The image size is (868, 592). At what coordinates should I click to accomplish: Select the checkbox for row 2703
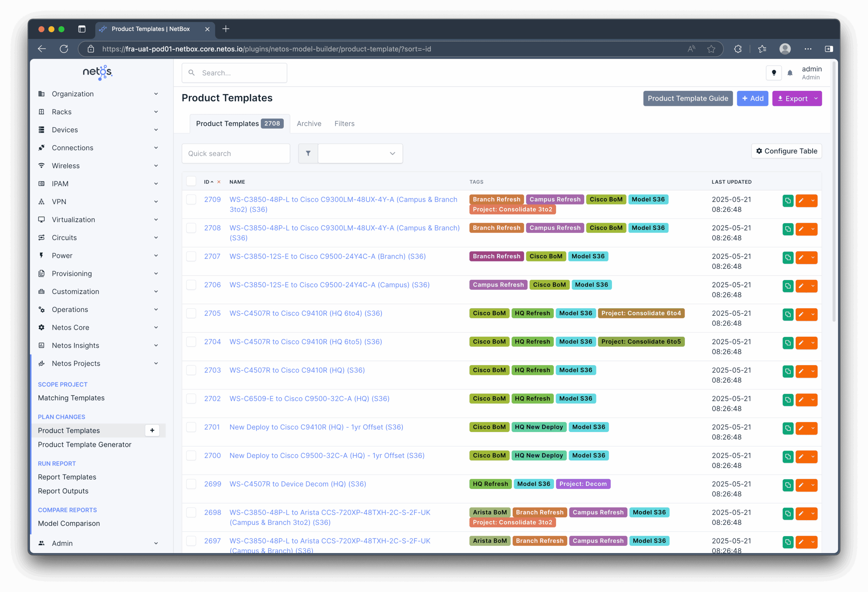point(191,370)
